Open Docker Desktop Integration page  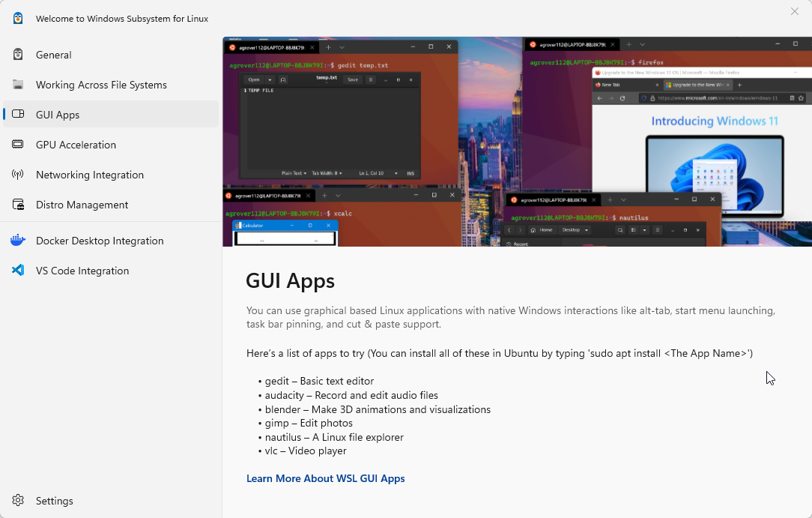tap(100, 241)
